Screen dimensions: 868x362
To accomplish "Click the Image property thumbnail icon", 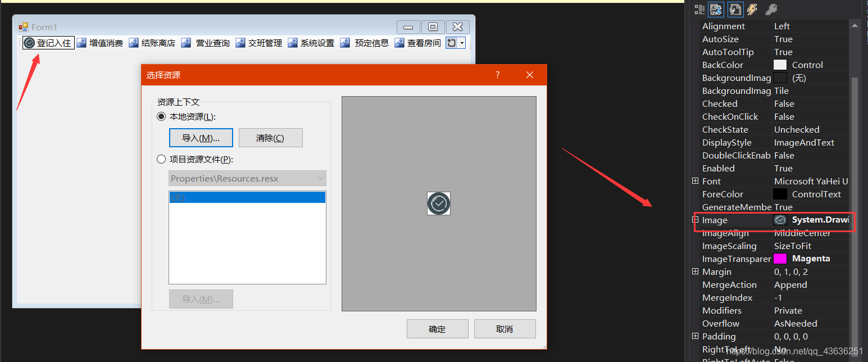I will (x=780, y=220).
